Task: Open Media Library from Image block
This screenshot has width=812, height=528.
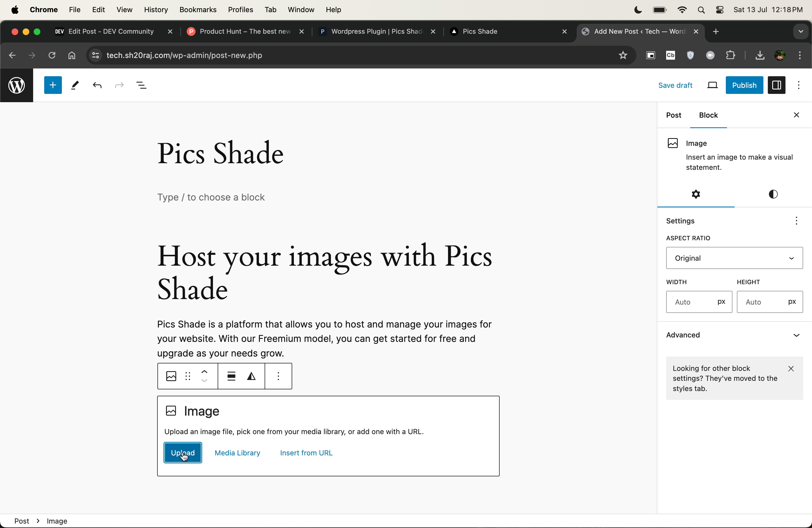Action: (x=237, y=453)
